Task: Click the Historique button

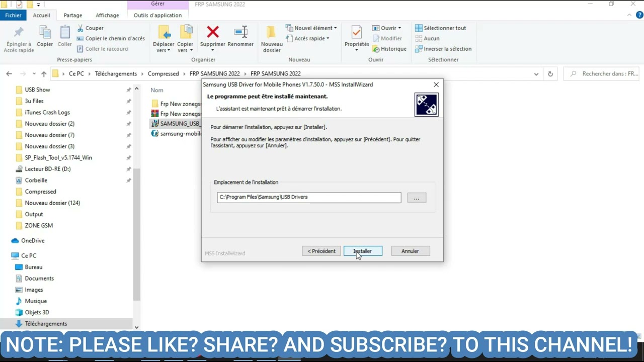Action: point(389,49)
